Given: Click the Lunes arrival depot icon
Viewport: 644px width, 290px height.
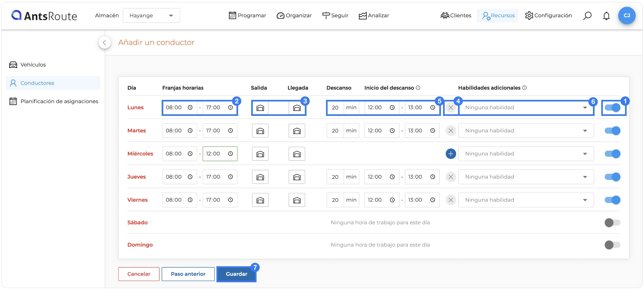Looking at the screenshot, I should pos(297,108).
